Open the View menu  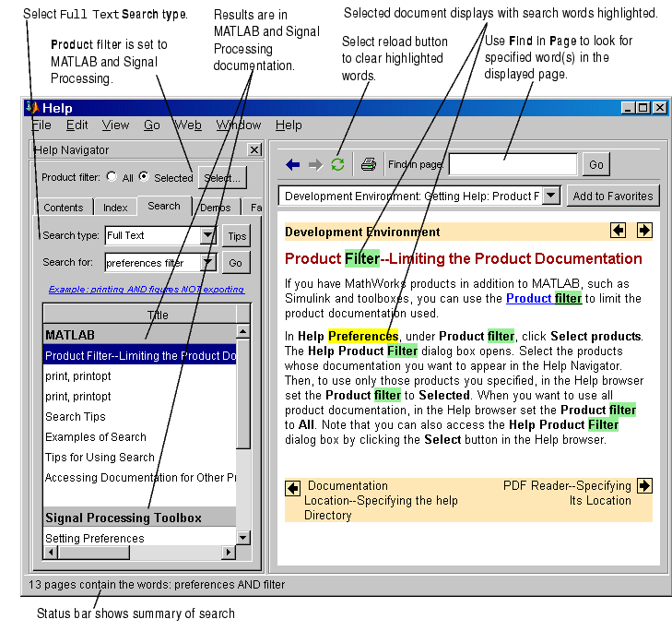tap(115, 125)
